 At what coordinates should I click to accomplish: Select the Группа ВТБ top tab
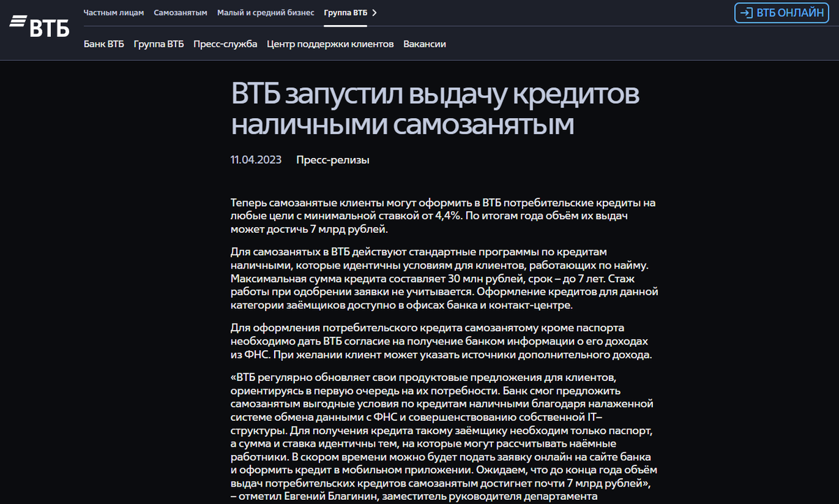pos(345,13)
